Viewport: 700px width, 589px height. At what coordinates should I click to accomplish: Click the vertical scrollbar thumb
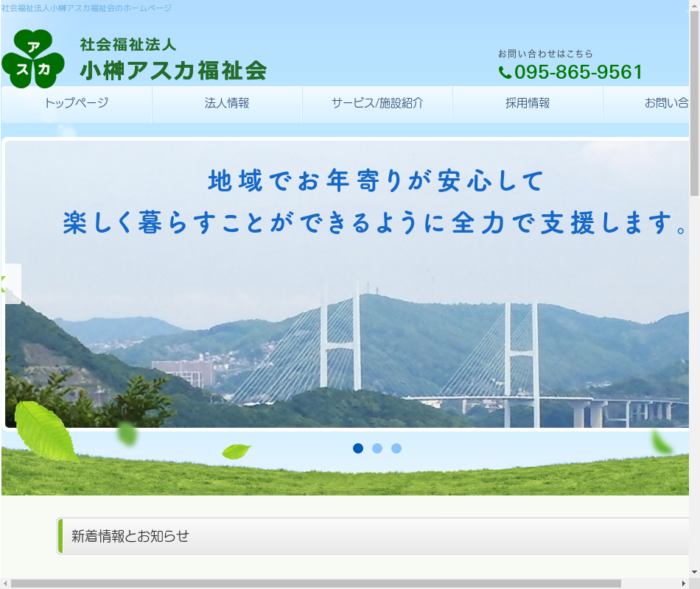[x=694, y=103]
